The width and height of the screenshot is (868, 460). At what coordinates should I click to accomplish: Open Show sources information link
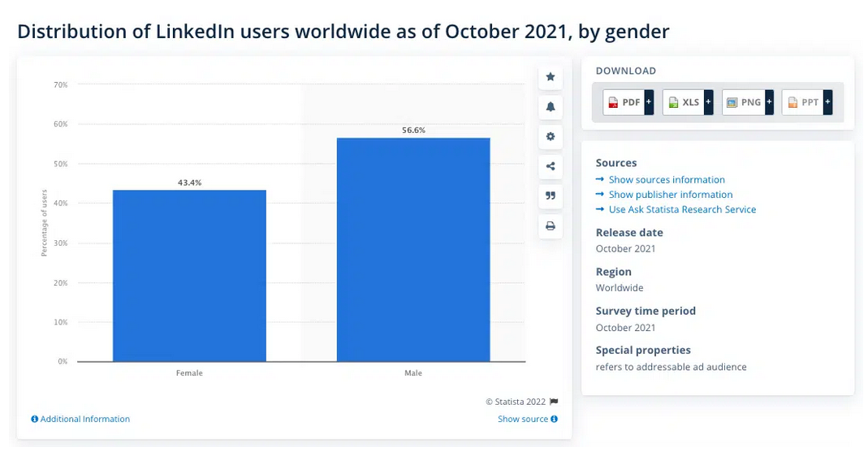click(667, 180)
